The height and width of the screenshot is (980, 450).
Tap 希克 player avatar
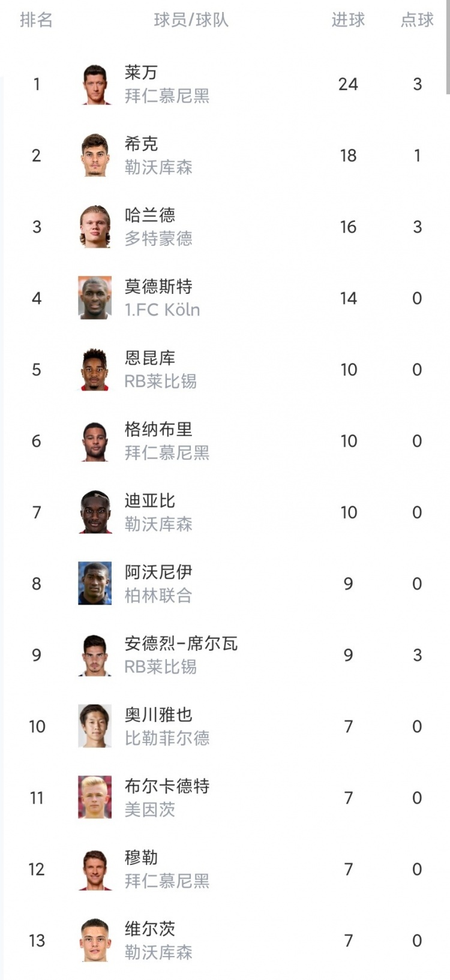click(x=95, y=155)
